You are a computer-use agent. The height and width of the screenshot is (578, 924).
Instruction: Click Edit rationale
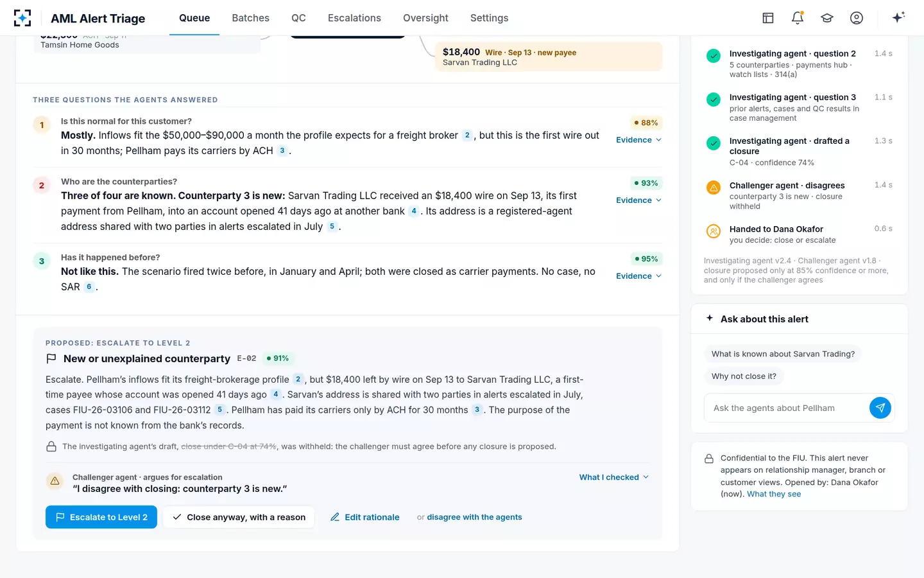[365, 517]
